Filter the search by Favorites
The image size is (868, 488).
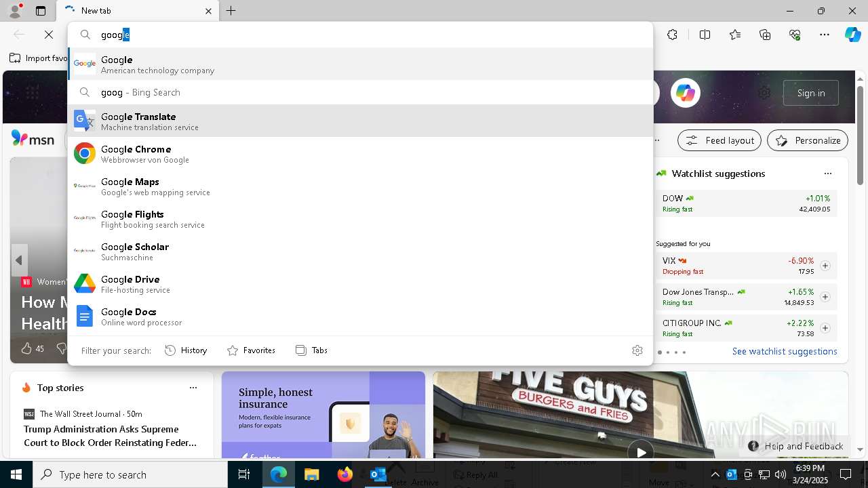pyautogui.click(x=251, y=350)
